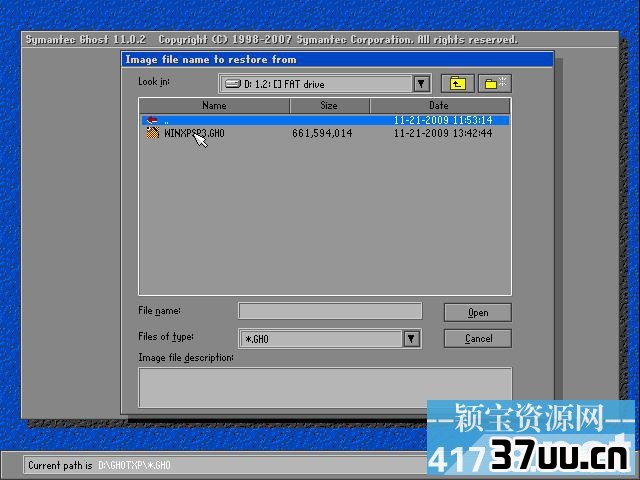Sort by the Name column header
Image resolution: width=640 pixels, height=480 pixels.
tap(214, 106)
